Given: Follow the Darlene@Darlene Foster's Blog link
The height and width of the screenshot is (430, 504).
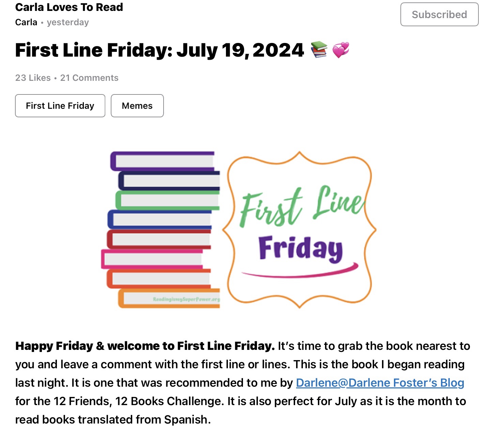Looking at the screenshot, I should (380, 383).
